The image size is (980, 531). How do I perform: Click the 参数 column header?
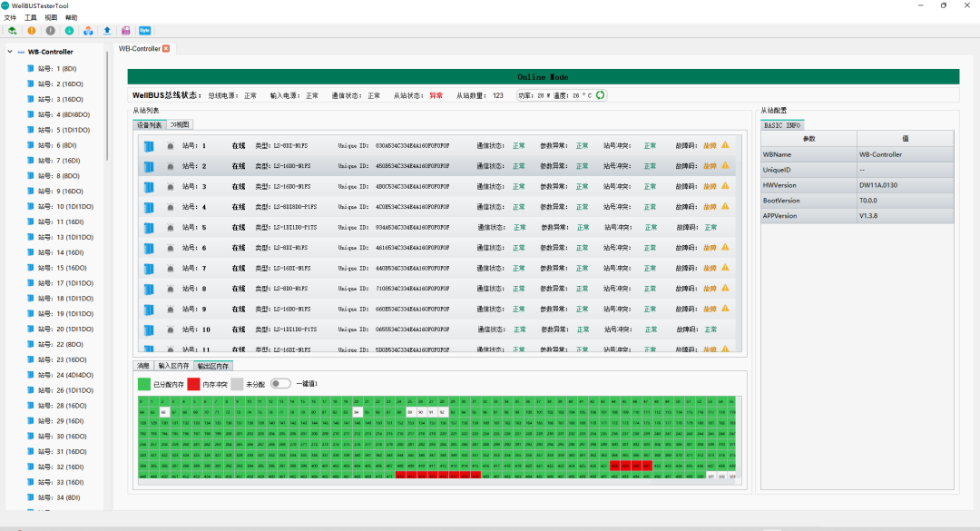(x=808, y=138)
